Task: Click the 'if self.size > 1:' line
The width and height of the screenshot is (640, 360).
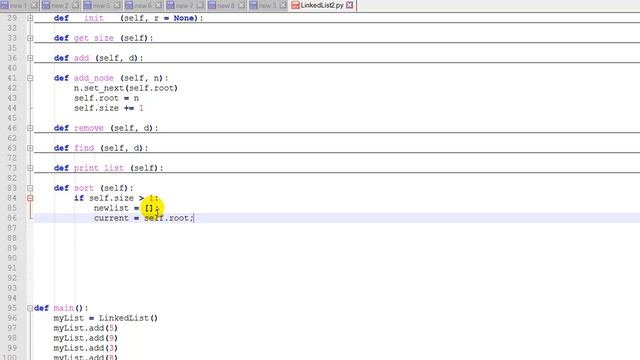Action: [x=116, y=198]
